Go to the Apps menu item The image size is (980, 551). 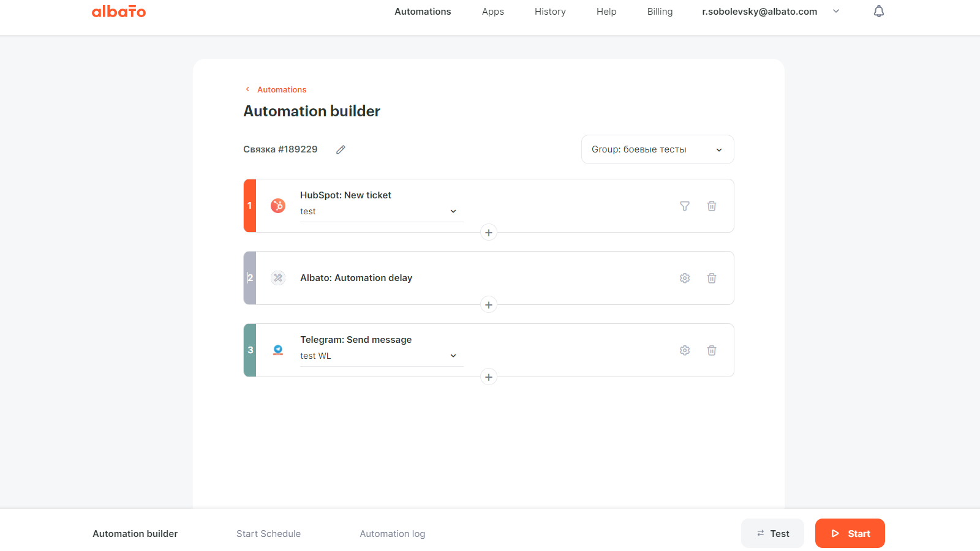coord(492,12)
